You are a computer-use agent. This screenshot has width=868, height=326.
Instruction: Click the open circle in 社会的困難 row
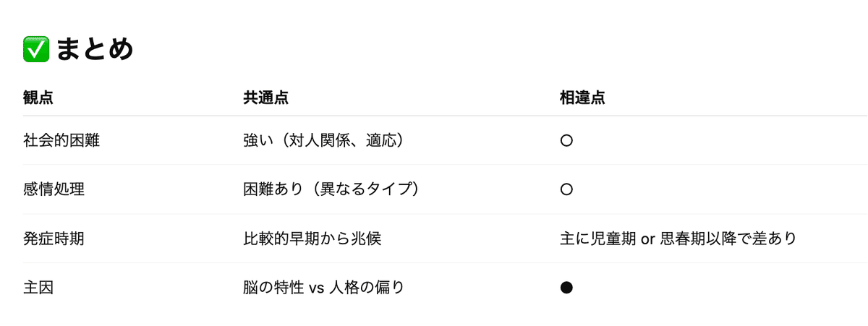point(566,141)
